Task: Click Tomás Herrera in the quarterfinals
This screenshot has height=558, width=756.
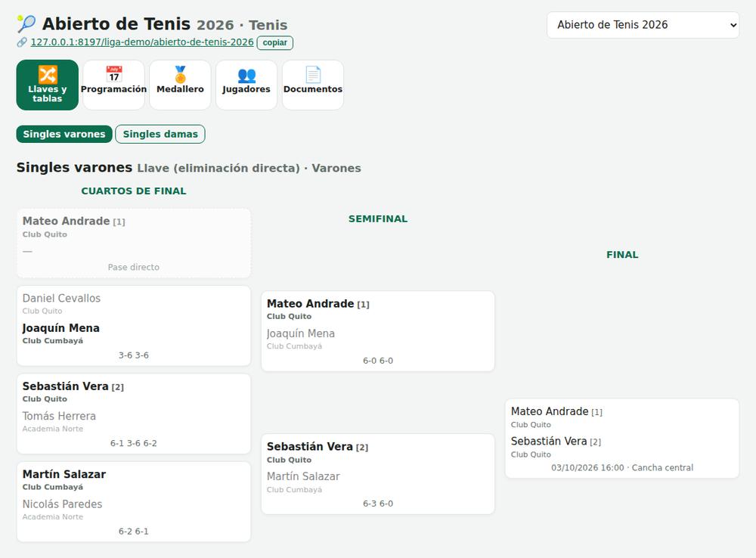Action: (x=59, y=416)
